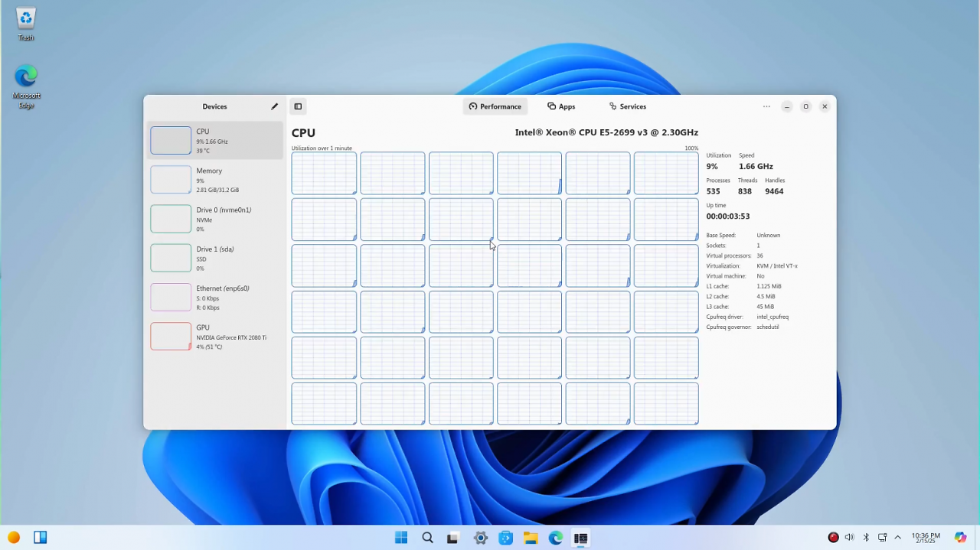980x550 pixels.
Task: Click the 9464 handles value
Action: tap(774, 191)
